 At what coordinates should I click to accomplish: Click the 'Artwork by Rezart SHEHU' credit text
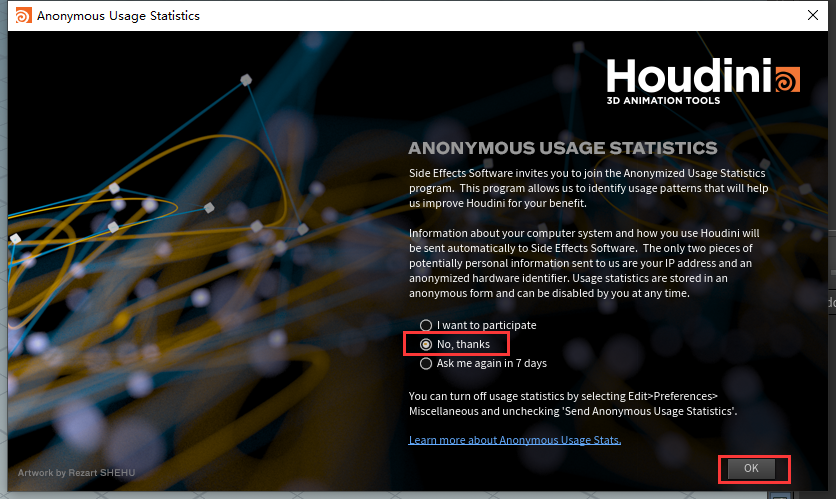76,472
